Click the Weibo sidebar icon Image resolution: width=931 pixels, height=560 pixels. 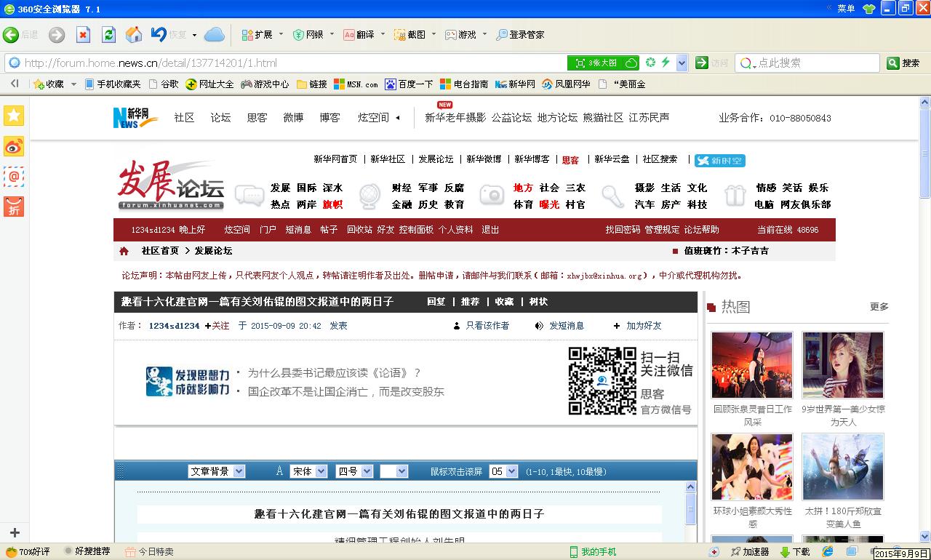coord(14,146)
